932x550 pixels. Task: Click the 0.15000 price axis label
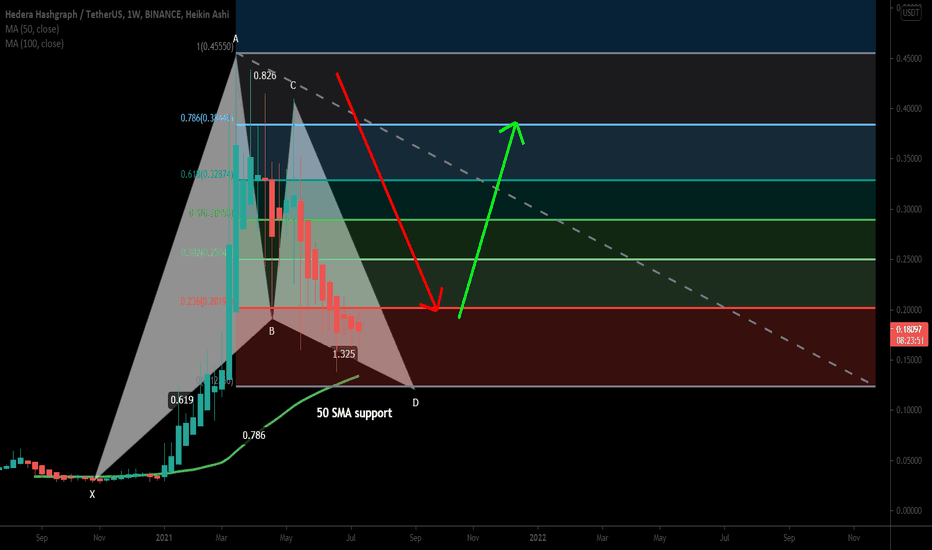(909, 360)
